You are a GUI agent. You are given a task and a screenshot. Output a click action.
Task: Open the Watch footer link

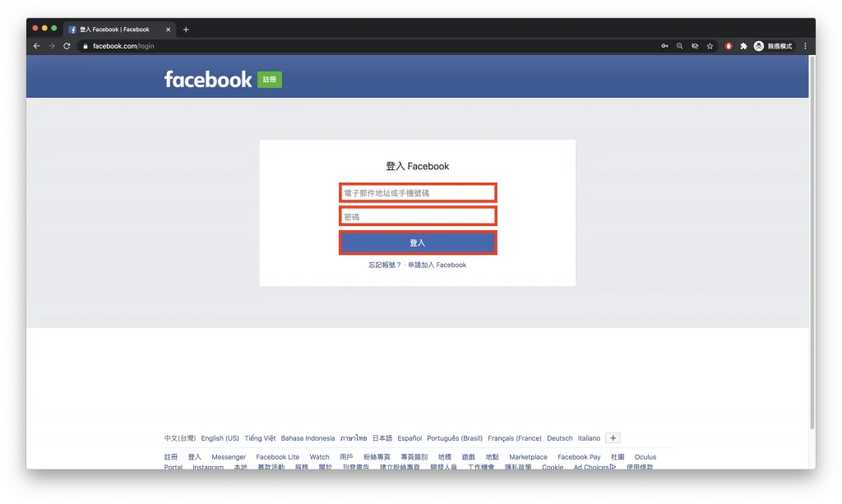[x=320, y=457]
